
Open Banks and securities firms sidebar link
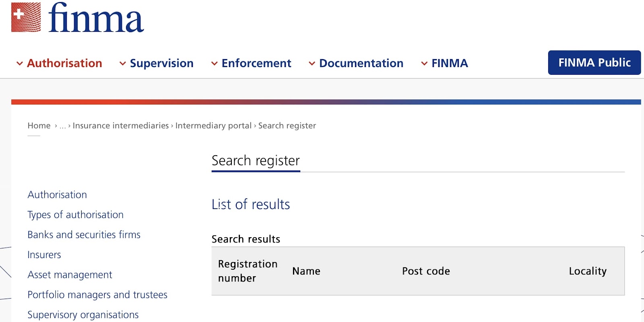point(84,234)
